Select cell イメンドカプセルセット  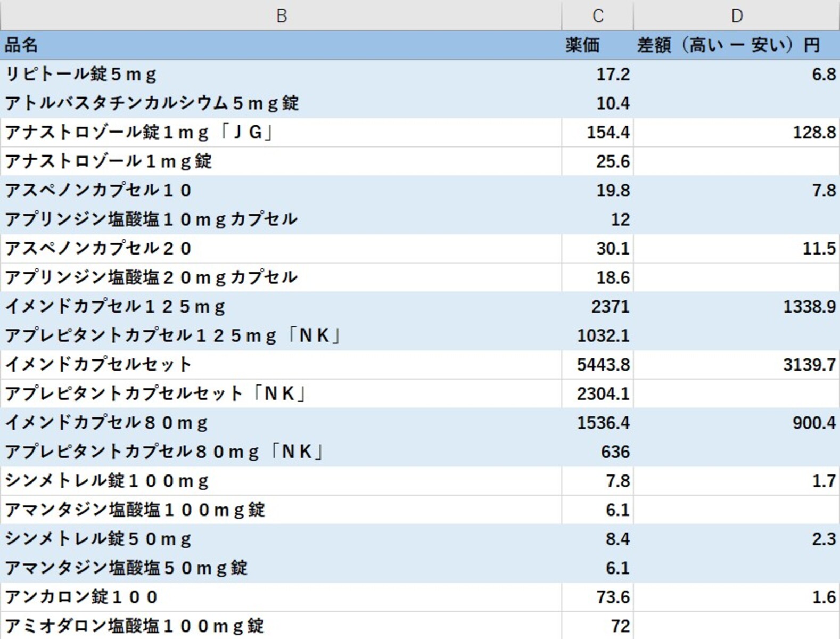click(281, 364)
